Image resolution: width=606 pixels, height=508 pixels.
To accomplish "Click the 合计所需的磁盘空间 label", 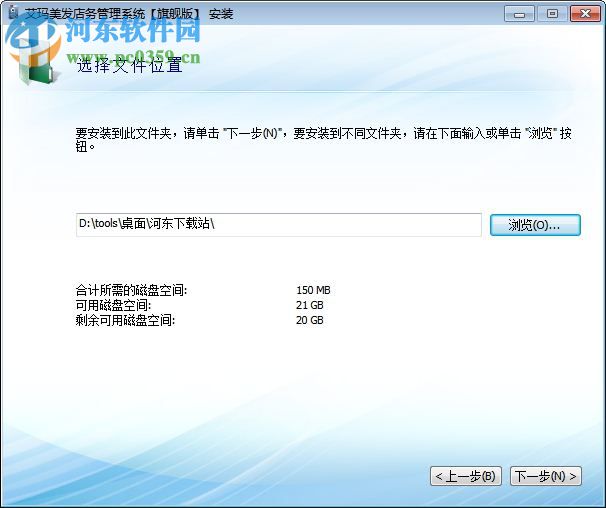I will (x=131, y=290).
